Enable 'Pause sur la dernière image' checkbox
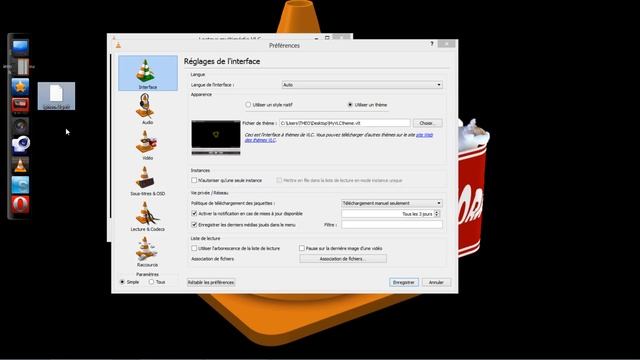 click(x=302, y=248)
